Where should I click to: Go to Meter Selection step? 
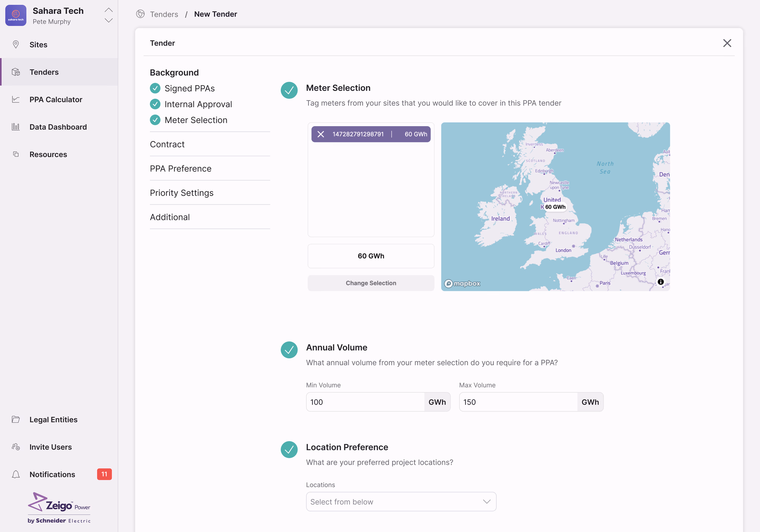tap(196, 120)
